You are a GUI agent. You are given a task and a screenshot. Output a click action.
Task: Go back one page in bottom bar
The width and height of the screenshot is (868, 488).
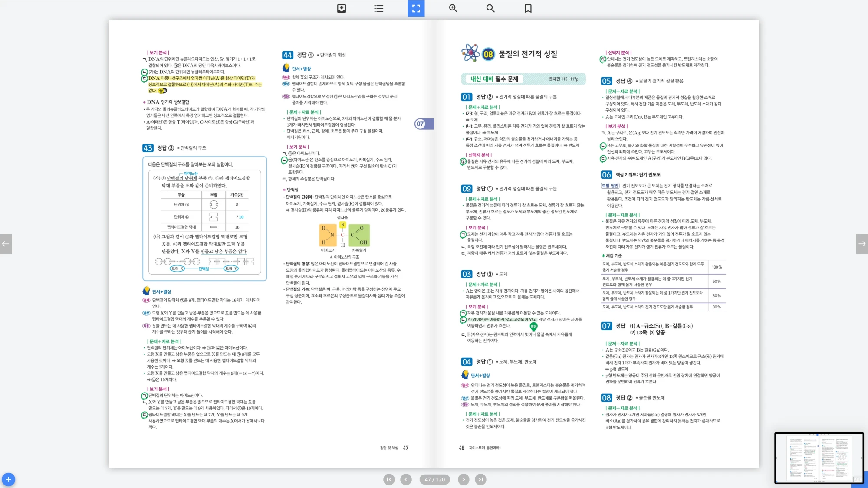pos(406,479)
